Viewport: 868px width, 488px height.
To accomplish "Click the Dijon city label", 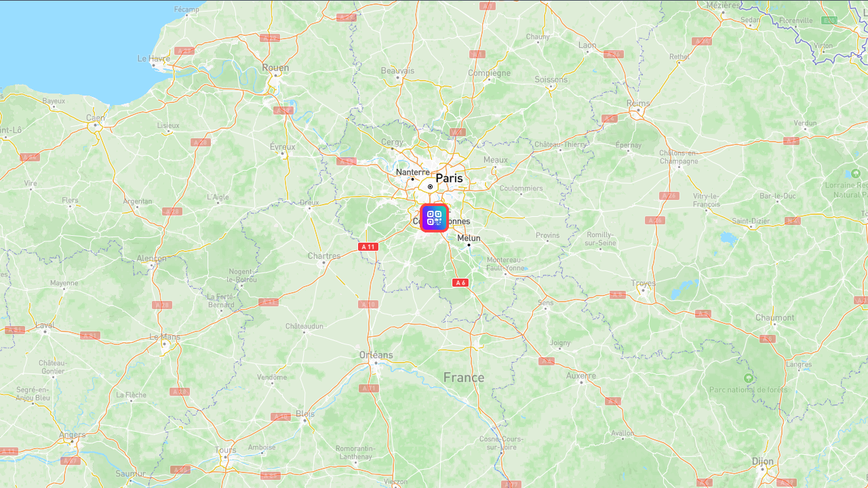I will point(762,462).
